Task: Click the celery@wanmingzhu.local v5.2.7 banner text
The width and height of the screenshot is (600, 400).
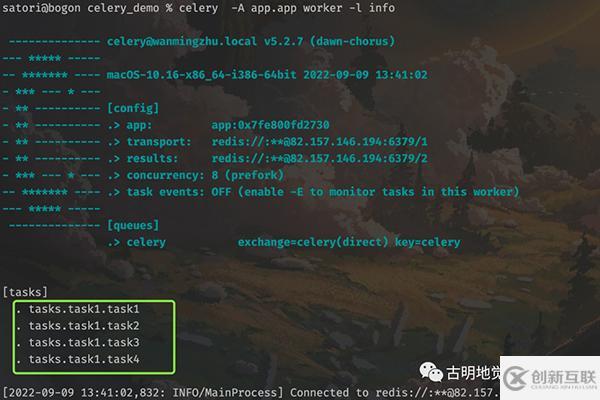Action: [251, 41]
